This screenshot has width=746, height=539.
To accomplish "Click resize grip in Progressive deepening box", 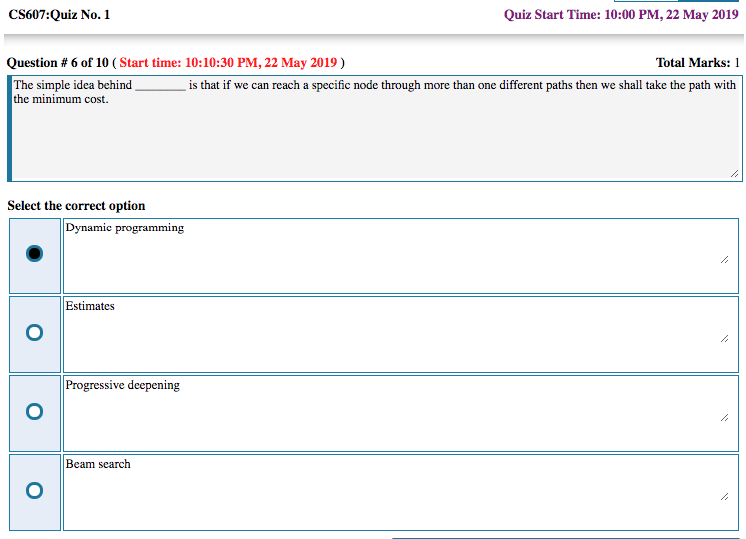I will point(724,417).
